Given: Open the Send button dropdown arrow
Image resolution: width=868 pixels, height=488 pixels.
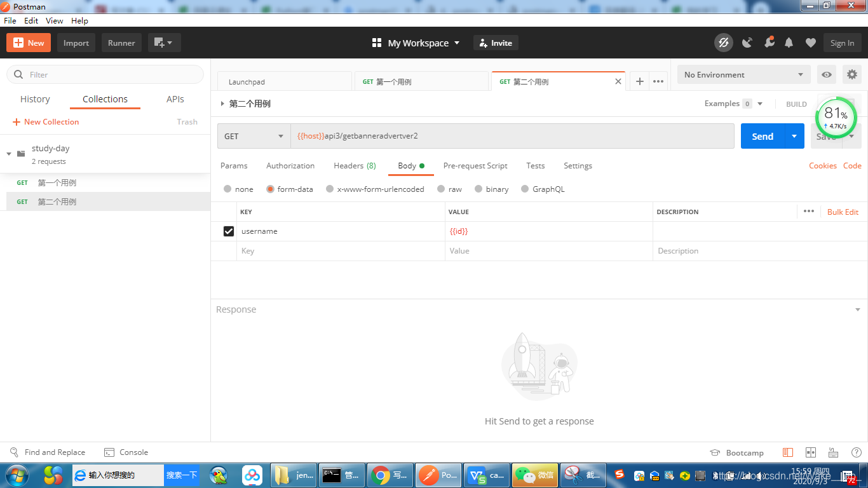Looking at the screenshot, I should coord(794,136).
